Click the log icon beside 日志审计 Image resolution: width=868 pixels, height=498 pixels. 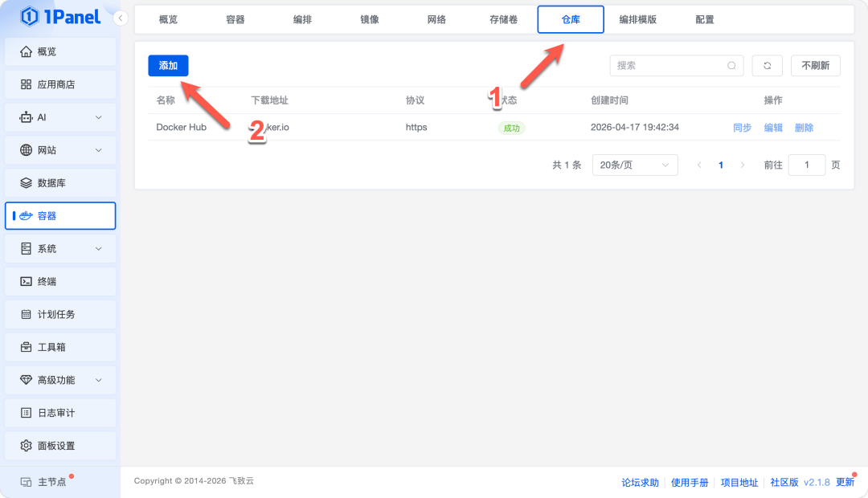26,413
